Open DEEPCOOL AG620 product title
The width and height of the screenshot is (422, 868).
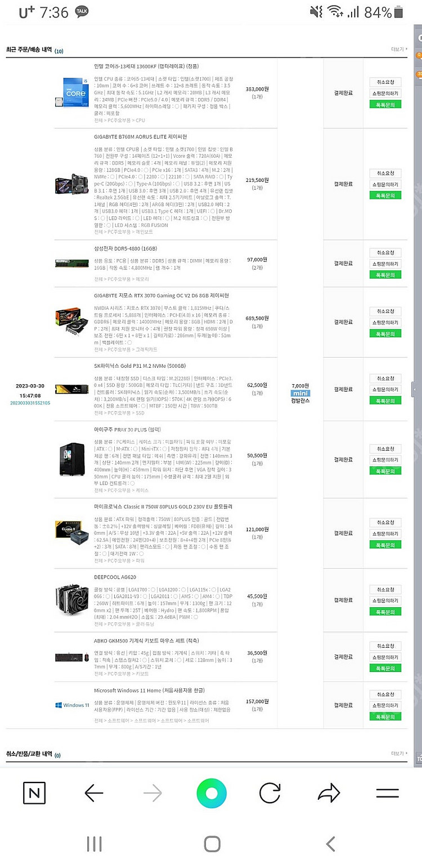pyautogui.click(x=115, y=577)
